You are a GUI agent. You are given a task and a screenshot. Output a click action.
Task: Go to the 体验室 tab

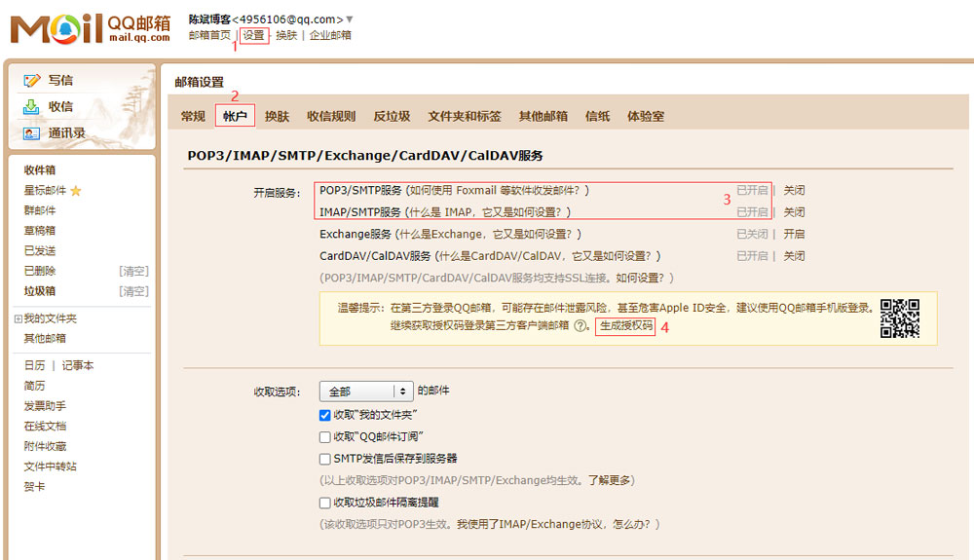(x=646, y=116)
